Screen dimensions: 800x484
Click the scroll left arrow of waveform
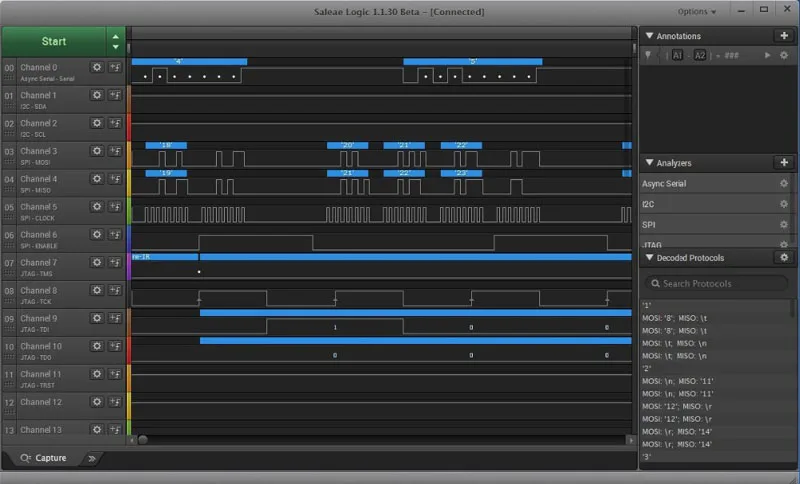[133, 440]
